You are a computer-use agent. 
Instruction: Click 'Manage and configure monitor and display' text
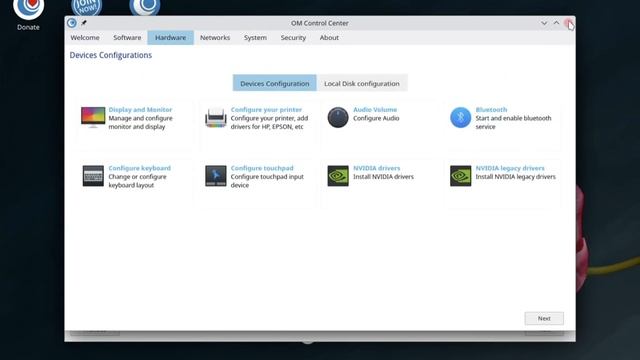(x=140, y=122)
